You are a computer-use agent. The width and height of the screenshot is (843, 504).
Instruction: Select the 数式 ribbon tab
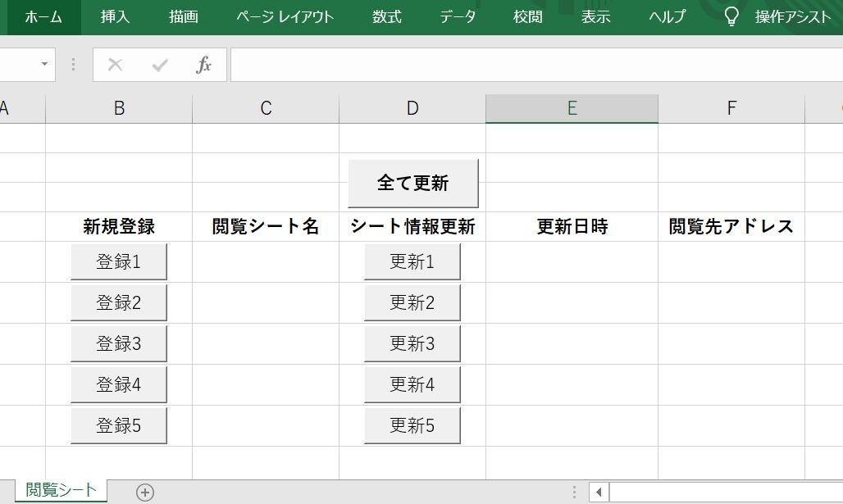(386, 17)
